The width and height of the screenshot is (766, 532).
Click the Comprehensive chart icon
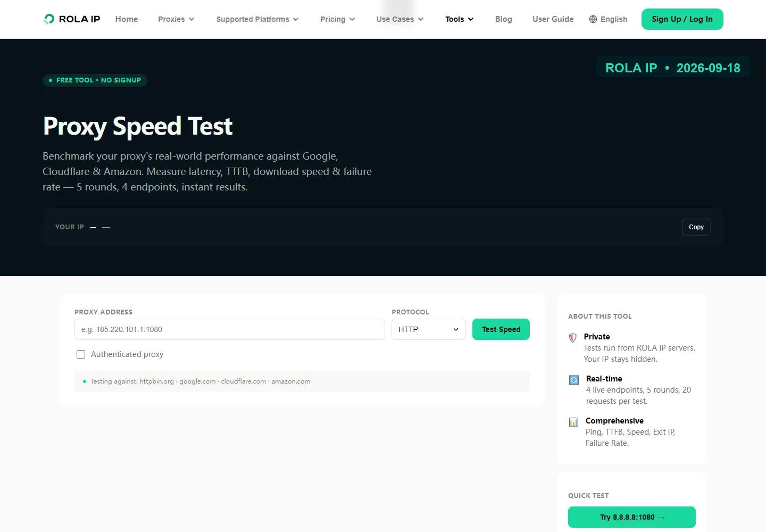[573, 422]
